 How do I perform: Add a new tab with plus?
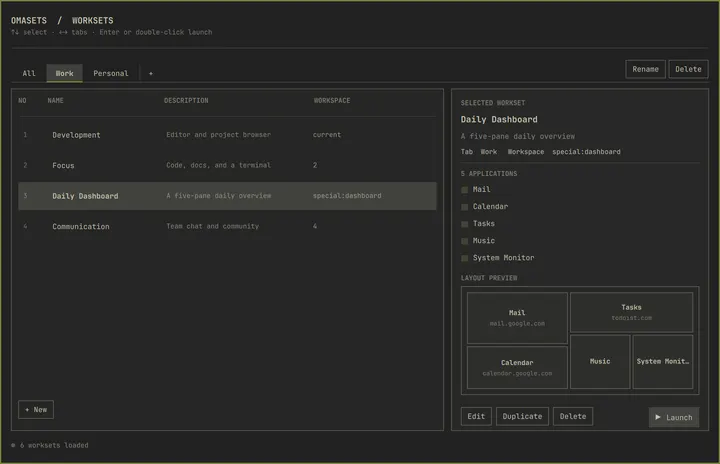pyautogui.click(x=151, y=74)
